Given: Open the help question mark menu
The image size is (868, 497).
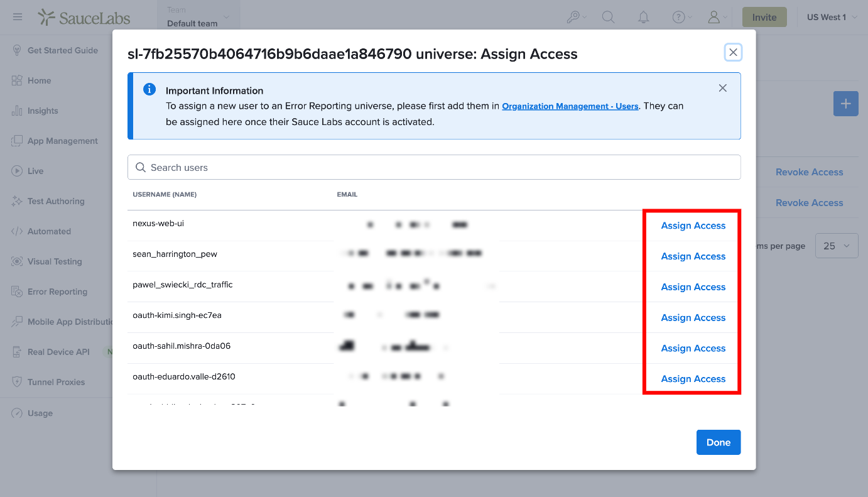Looking at the screenshot, I should (x=678, y=18).
